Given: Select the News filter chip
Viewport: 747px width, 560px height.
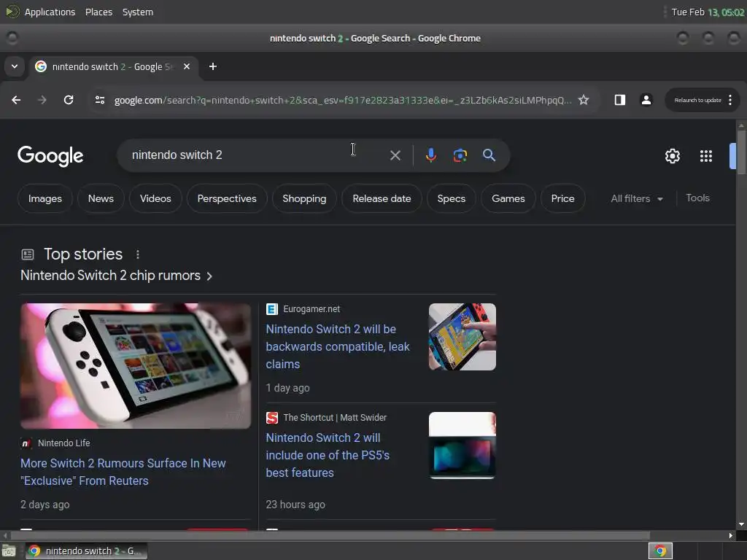Looking at the screenshot, I should tap(101, 198).
